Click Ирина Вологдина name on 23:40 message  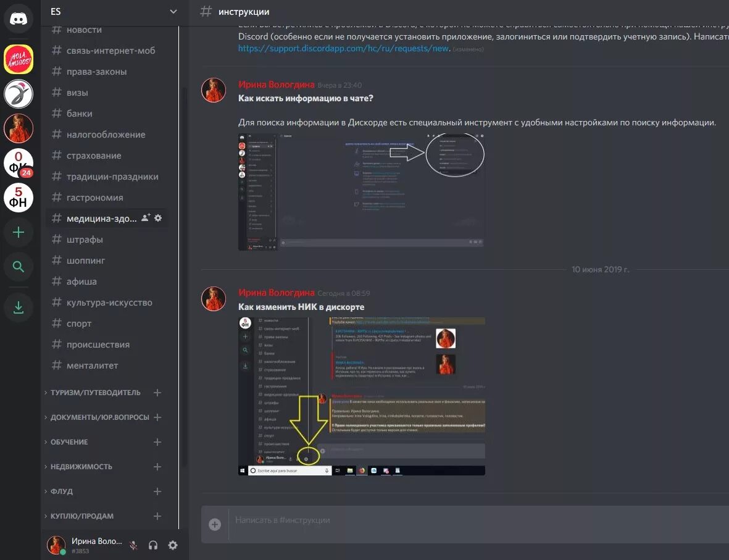tap(276, 85)
